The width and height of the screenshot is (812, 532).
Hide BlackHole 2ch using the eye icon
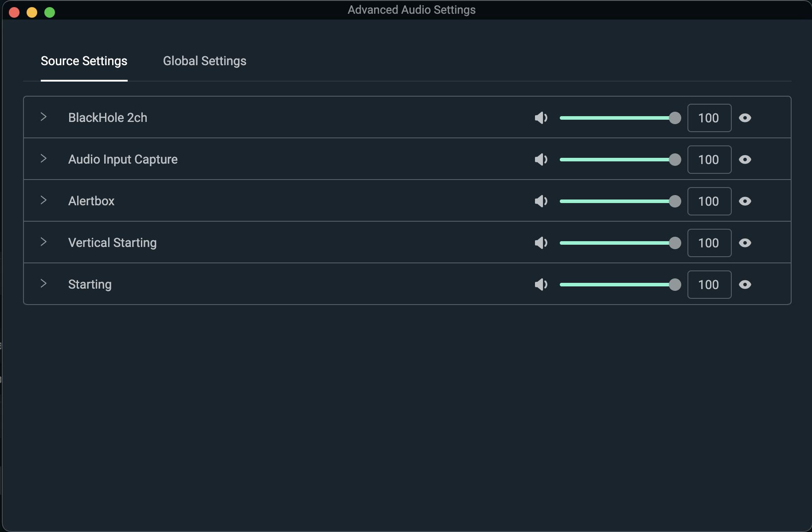(x=745, y=118)
